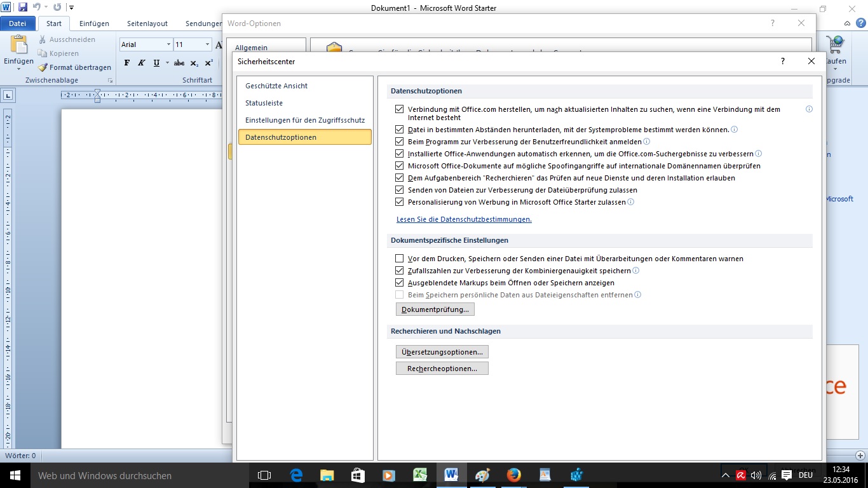The width and height of the screenshot is (868, 488).
Task: Click the Save icon in Quick Access toolbar
Action: pos(23,8)
